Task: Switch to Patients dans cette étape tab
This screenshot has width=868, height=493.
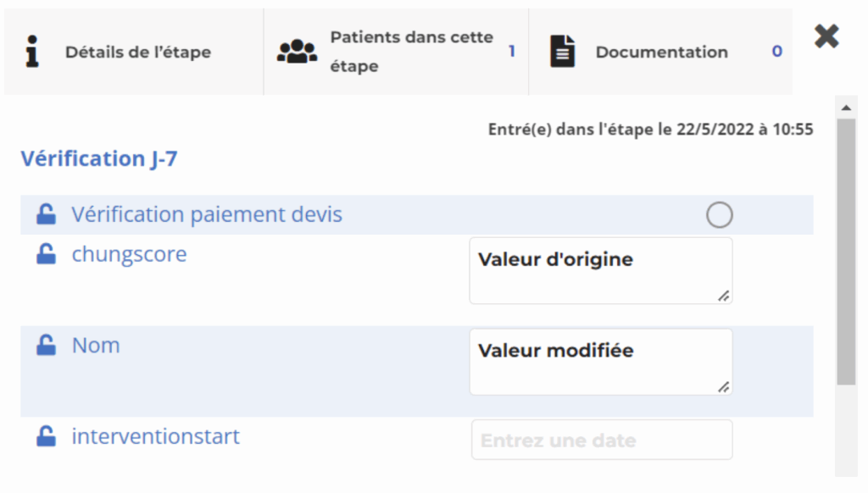Action: click(x=411, y=52)
